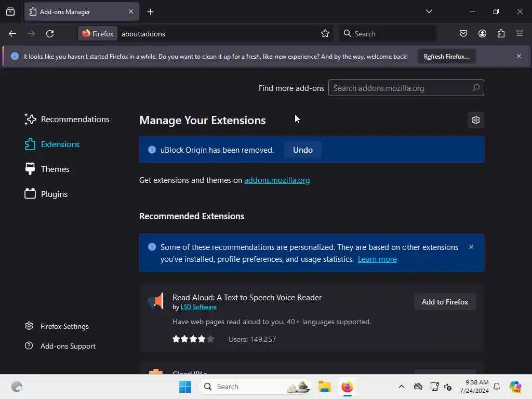The image size is (532, 399).
Task: Open Recommendations in the sidebar
Action: [67, 119]
